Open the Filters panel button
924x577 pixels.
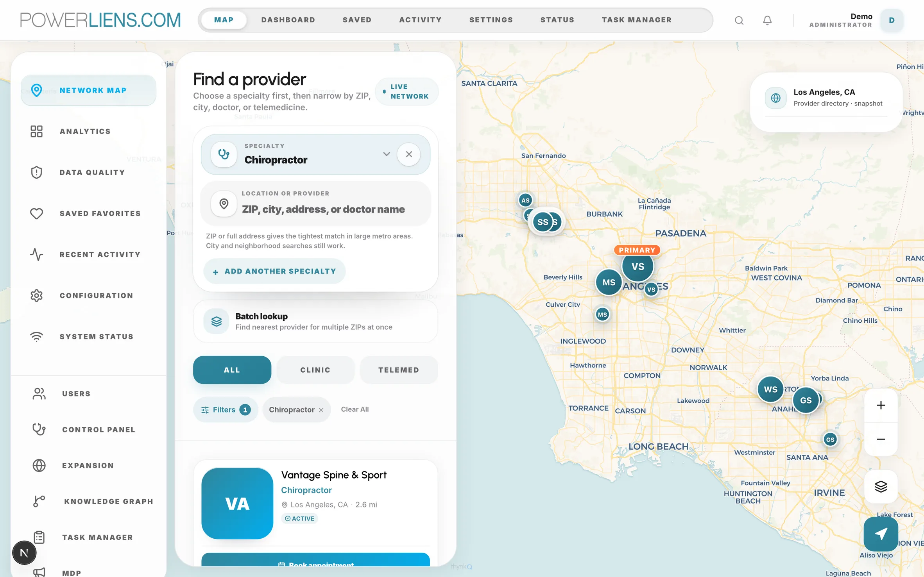click(x=226, y=409)
